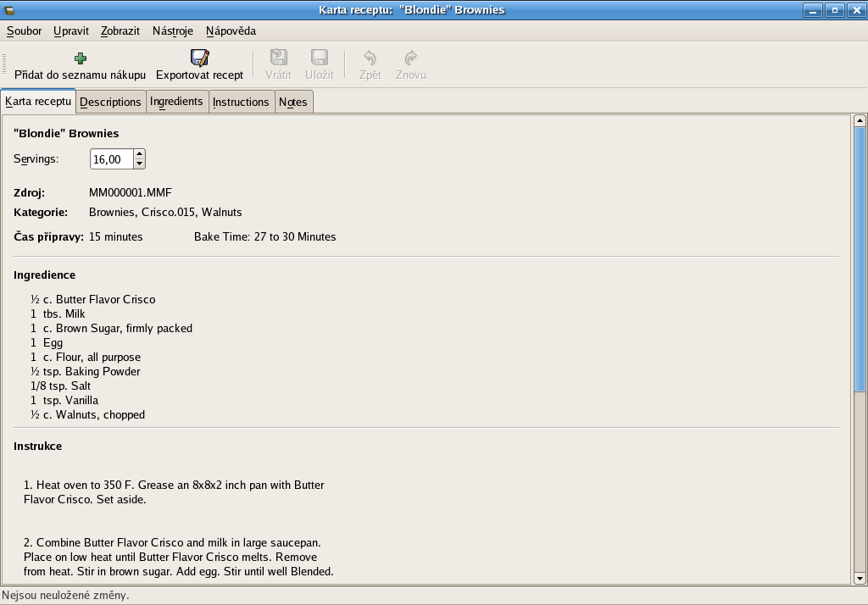Click the source text MM000001.MMF
Image resolution: width=868 pixels, height=605 pixels.
[x=130, y=192]
